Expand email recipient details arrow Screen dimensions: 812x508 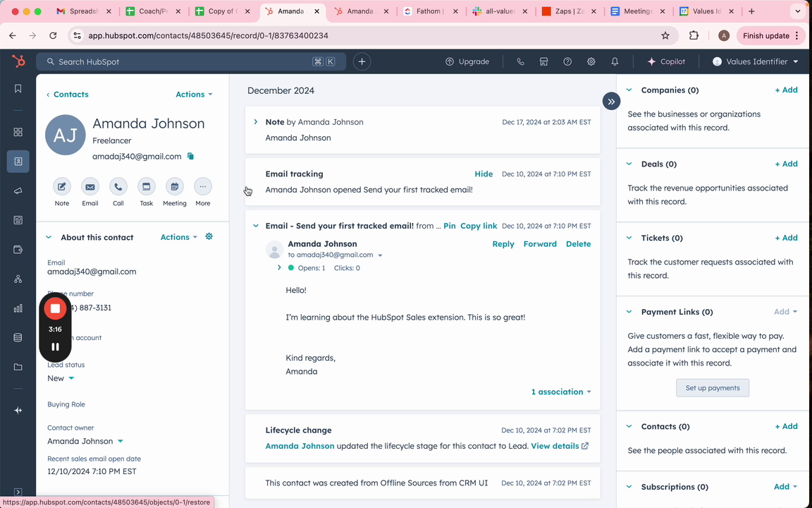(380, 255)
